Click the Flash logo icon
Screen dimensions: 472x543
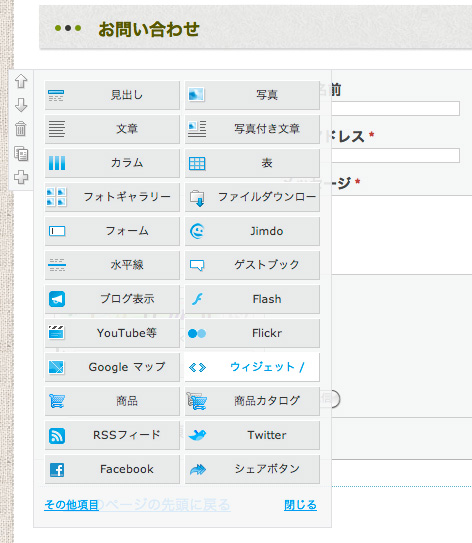[197, 299]
